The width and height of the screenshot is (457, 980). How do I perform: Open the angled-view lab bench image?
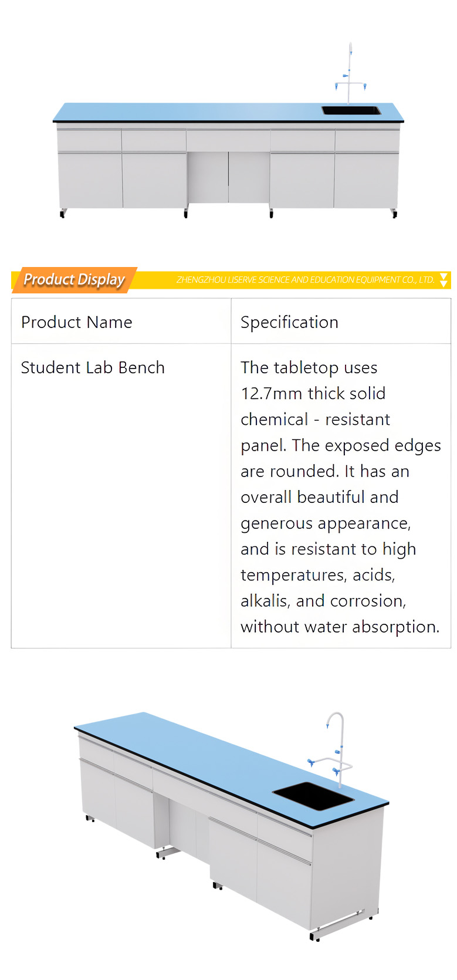[x=231, y=824]
